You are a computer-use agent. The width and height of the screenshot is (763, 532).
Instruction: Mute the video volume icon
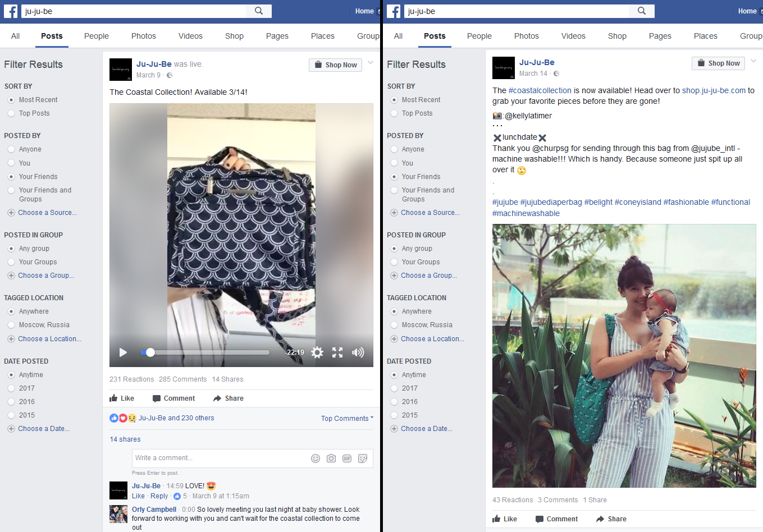coord(358,352)
